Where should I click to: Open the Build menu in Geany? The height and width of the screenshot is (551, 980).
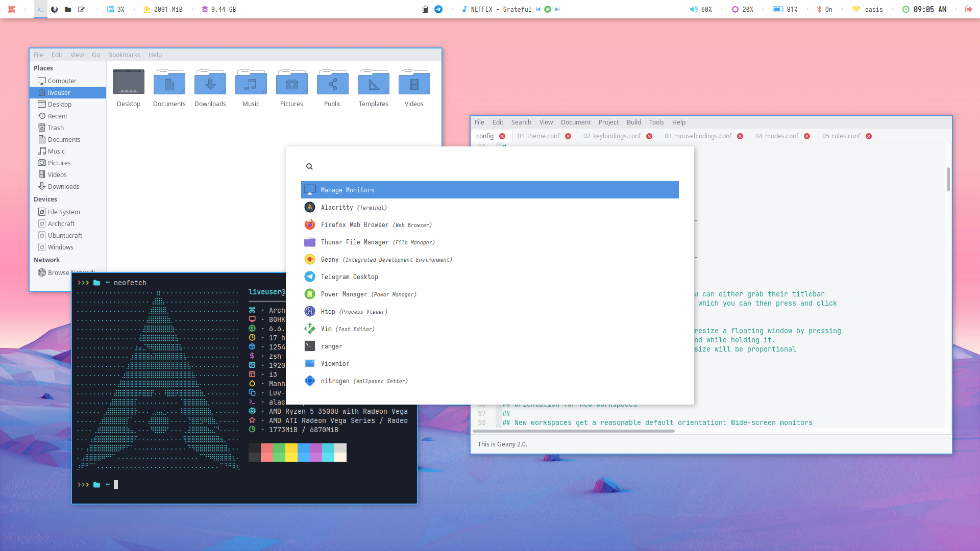coord(633,122)
